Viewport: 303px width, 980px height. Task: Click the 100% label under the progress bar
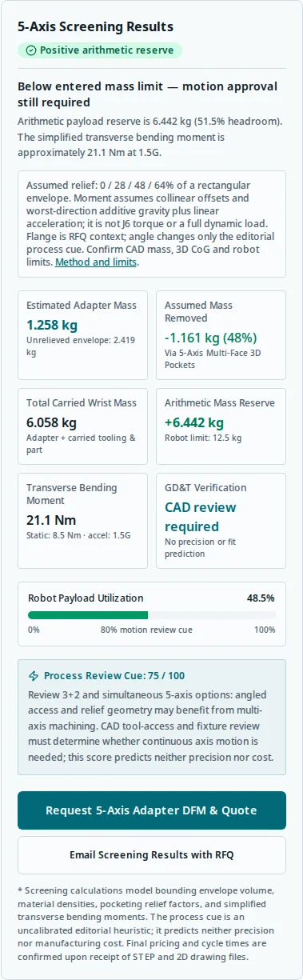pyautogui.click(x=265, y=630)
